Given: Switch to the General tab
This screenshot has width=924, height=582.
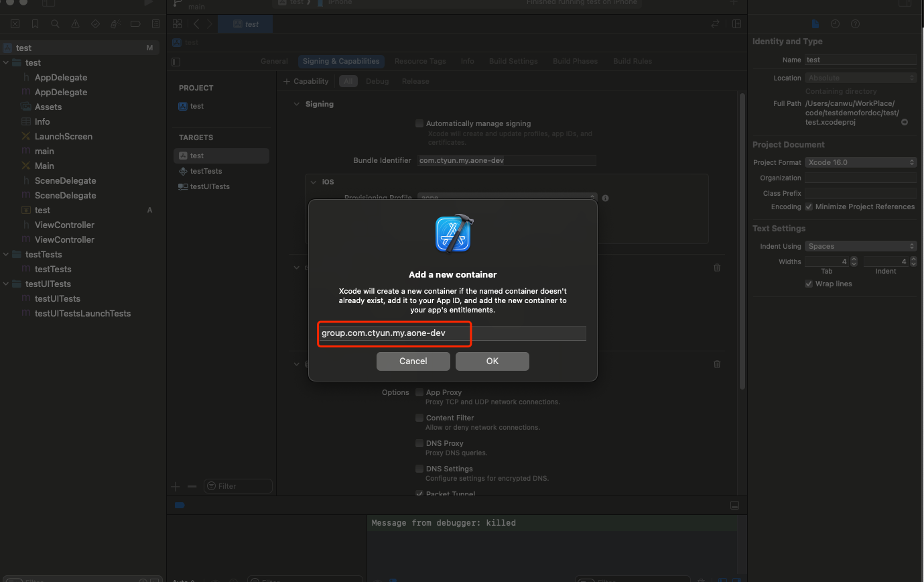Looking at the screenshot, I should click(274, 61).
